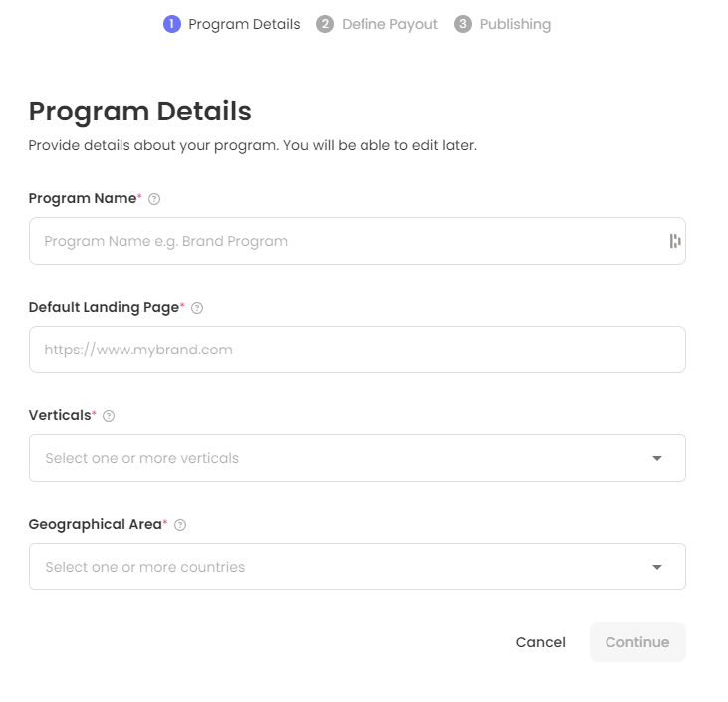Click the step 3 number circle
This screenshot has width=728, height=702.
(463, 24)
